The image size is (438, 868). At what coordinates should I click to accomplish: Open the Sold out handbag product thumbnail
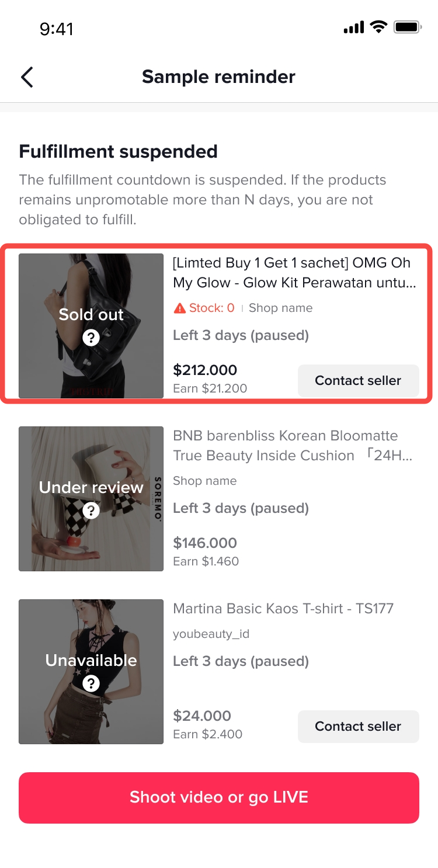pyautogui.click(x=91, y=280)
